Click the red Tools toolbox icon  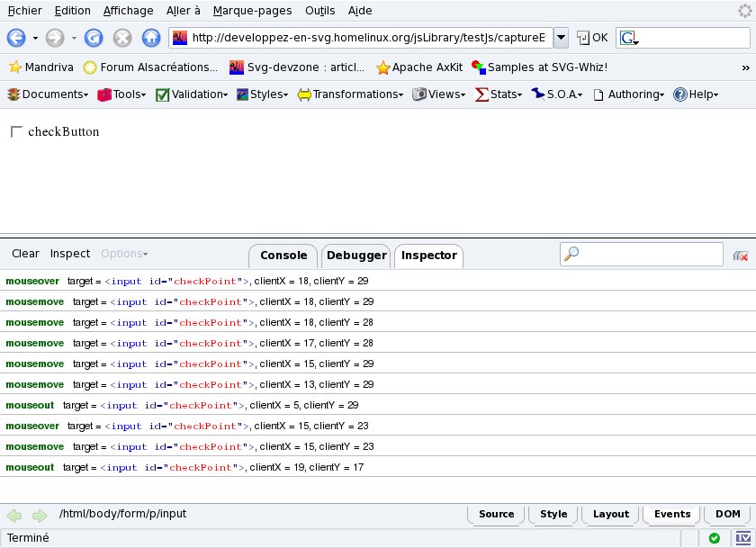[104, 94]
